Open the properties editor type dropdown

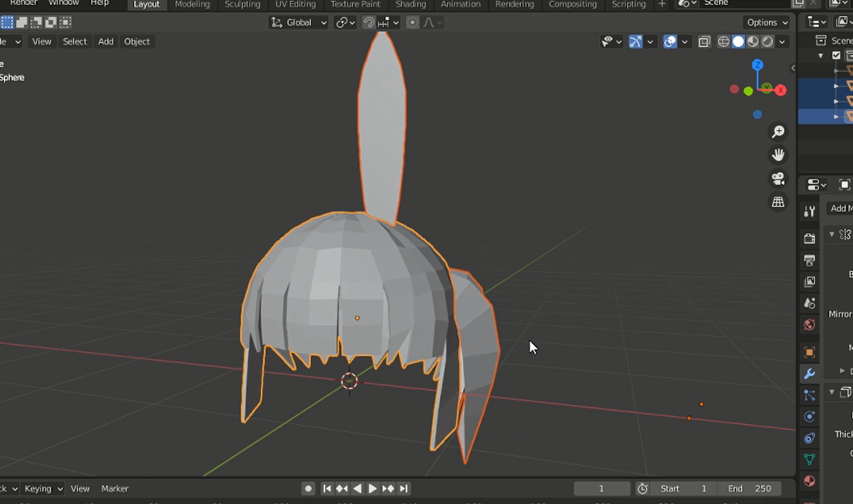817,185
